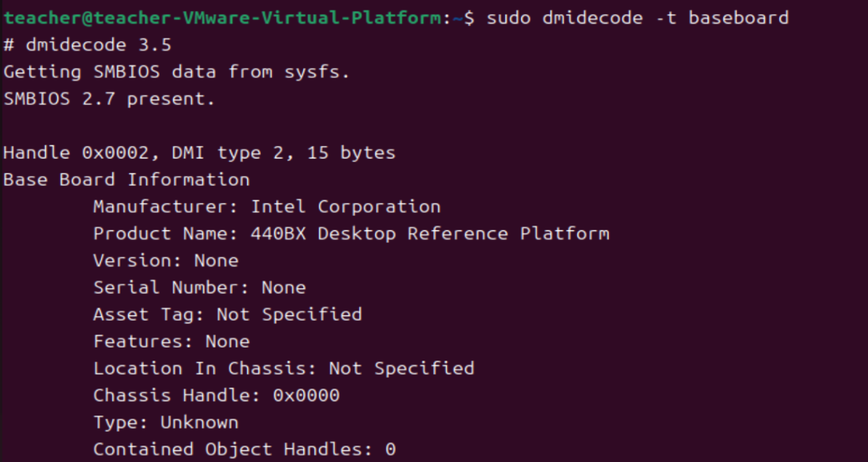Click 'Location In Chassis: Not Specified' line
The image size is (868, 462).
284,368
